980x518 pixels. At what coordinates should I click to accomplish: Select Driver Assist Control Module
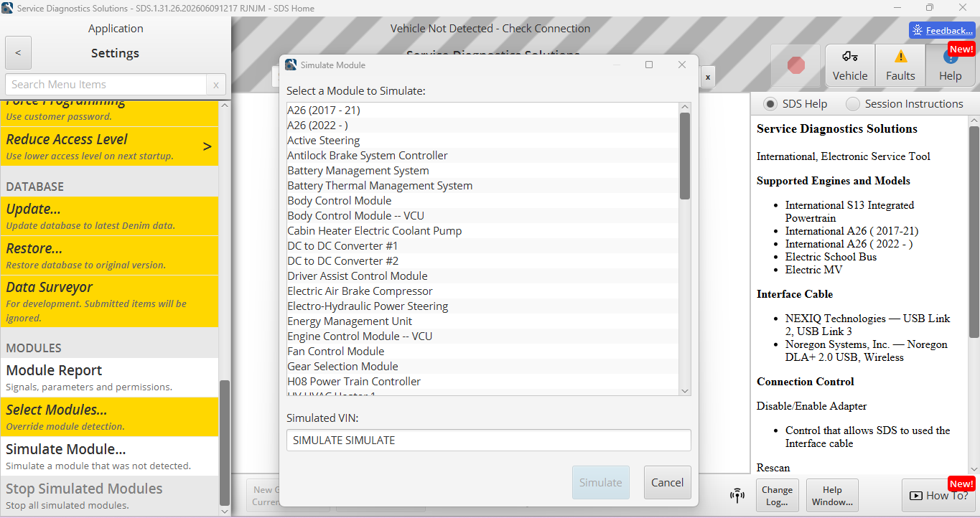coord(482,276)
